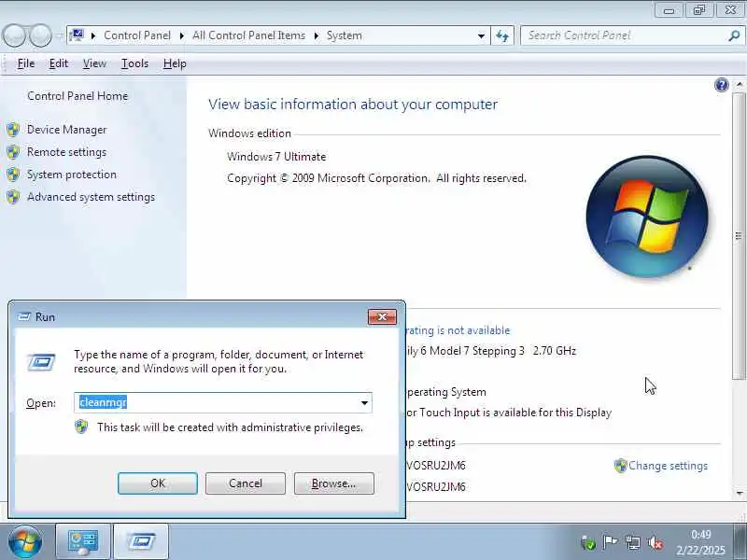
Task: Open System protection link
Action: 72,175
